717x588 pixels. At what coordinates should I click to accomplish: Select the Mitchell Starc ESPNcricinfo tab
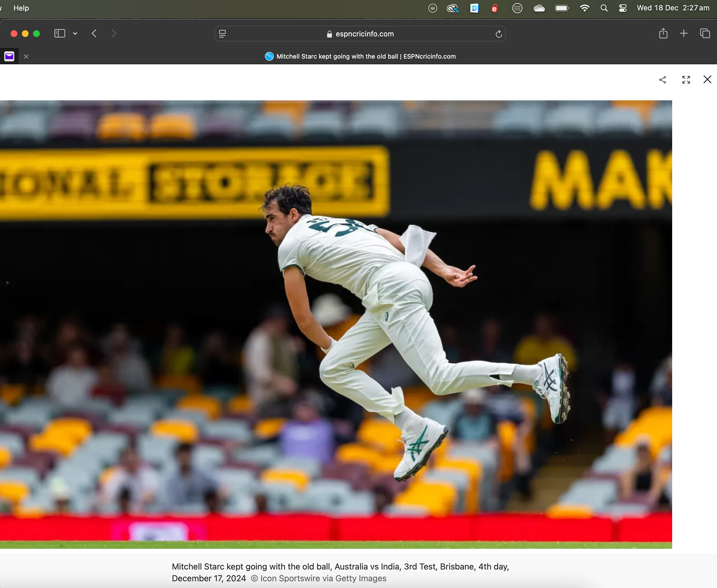360,56
